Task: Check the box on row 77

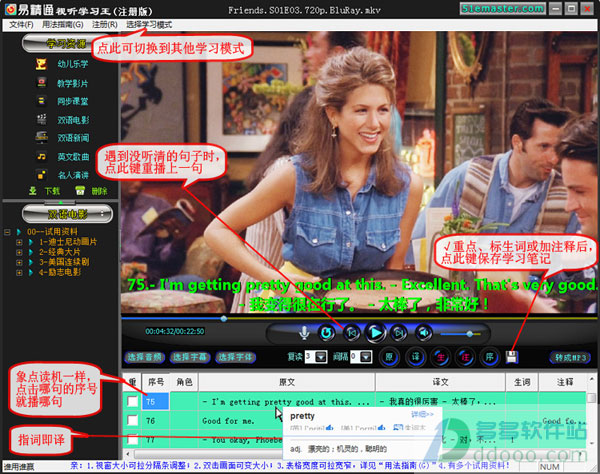Action: (132, 439)
